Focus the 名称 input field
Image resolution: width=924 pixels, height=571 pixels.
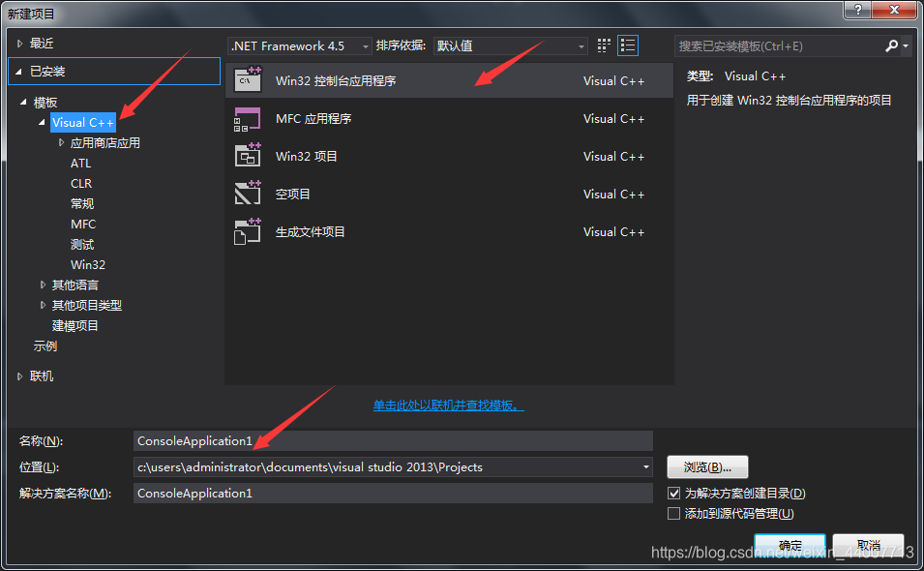coord(393,440)
